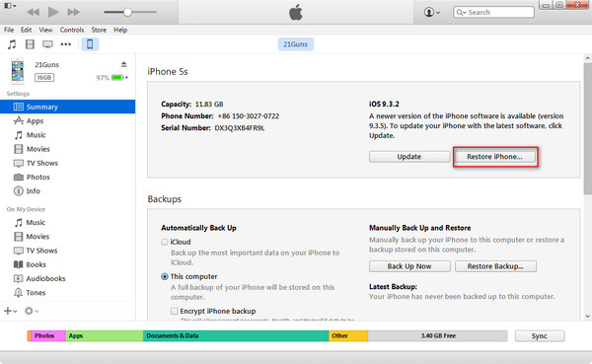Image resolution: width=592 pixels, height=364 pixels.
Task: Click Documents & Data storage segment
Action: (x=236, y=335)
